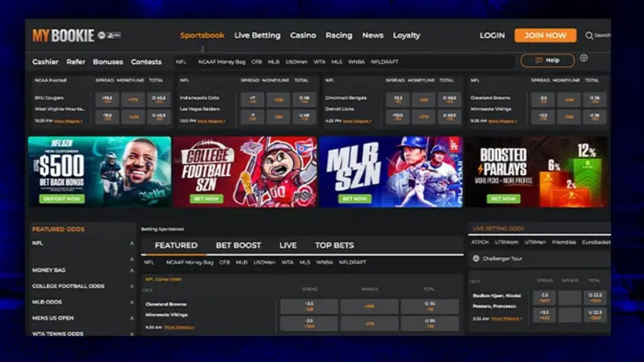
Task: Select the Friendlies live betting filter
Action: pos(564,242)
